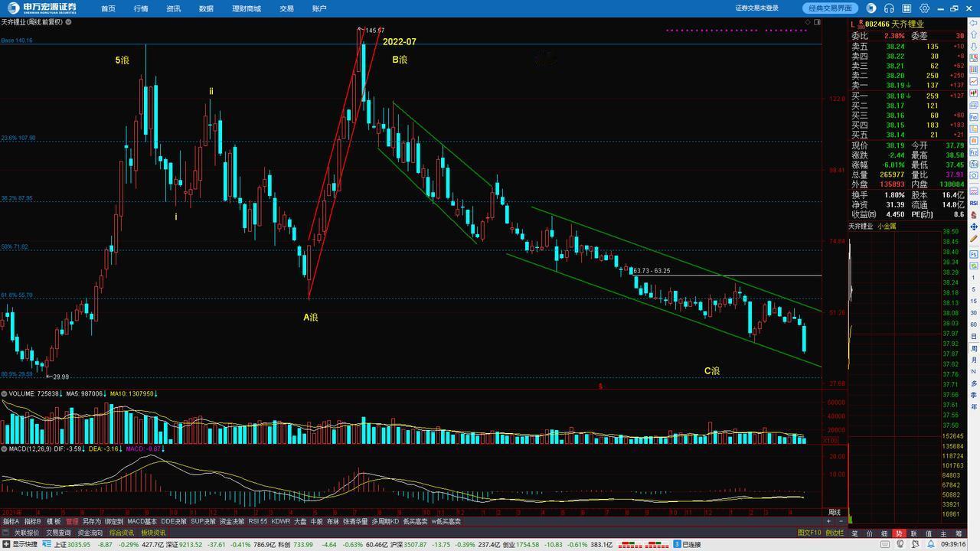
Task: Open the 账户 menu
Action: pyautogui.click(x=319, y=8)
